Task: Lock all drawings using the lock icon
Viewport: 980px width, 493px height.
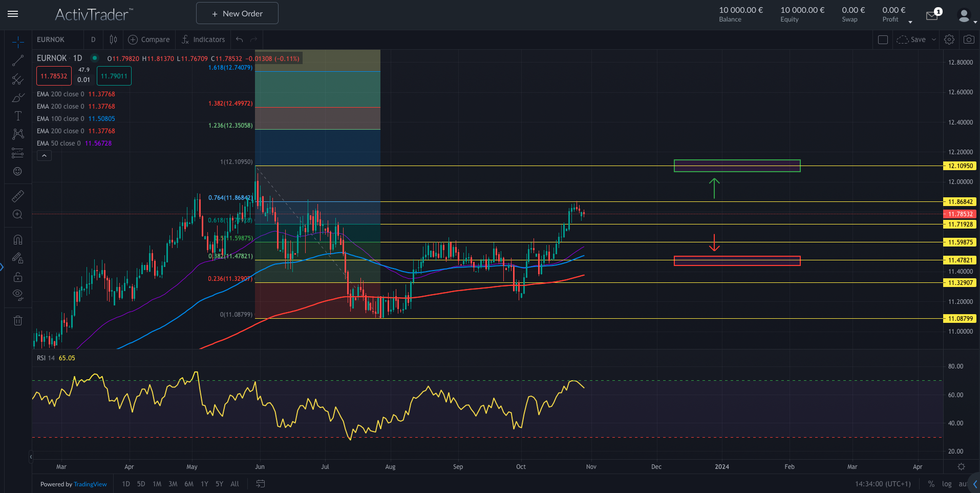Action: point(18,277)
